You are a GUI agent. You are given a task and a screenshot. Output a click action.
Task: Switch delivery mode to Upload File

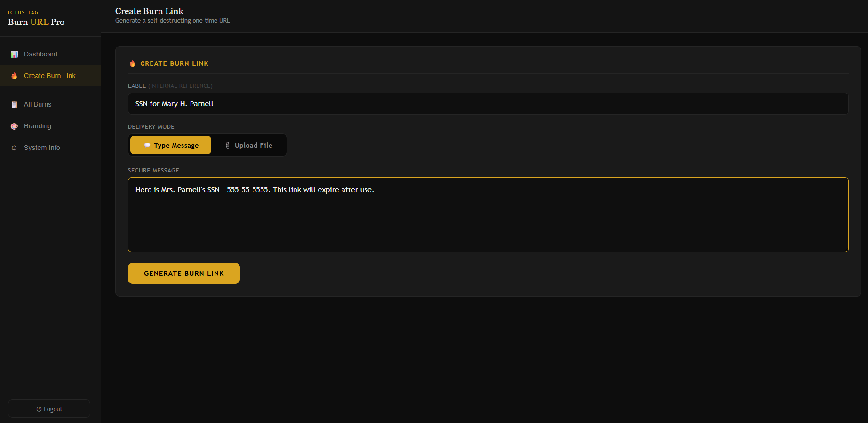(249, 145)
